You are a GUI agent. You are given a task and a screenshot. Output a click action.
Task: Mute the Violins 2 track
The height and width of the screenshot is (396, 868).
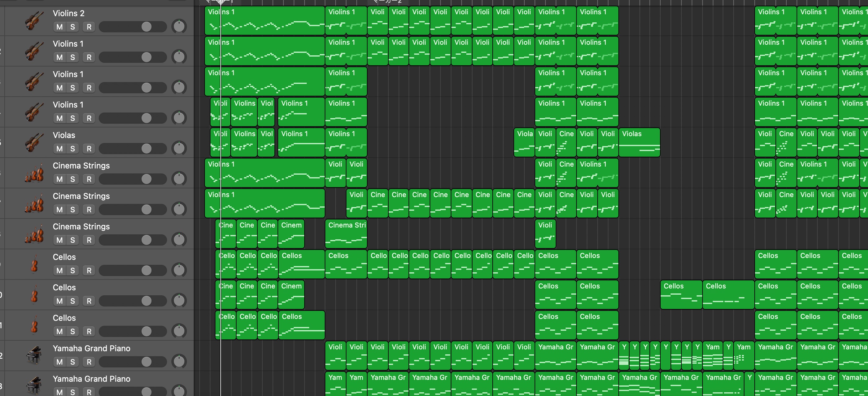60,27
